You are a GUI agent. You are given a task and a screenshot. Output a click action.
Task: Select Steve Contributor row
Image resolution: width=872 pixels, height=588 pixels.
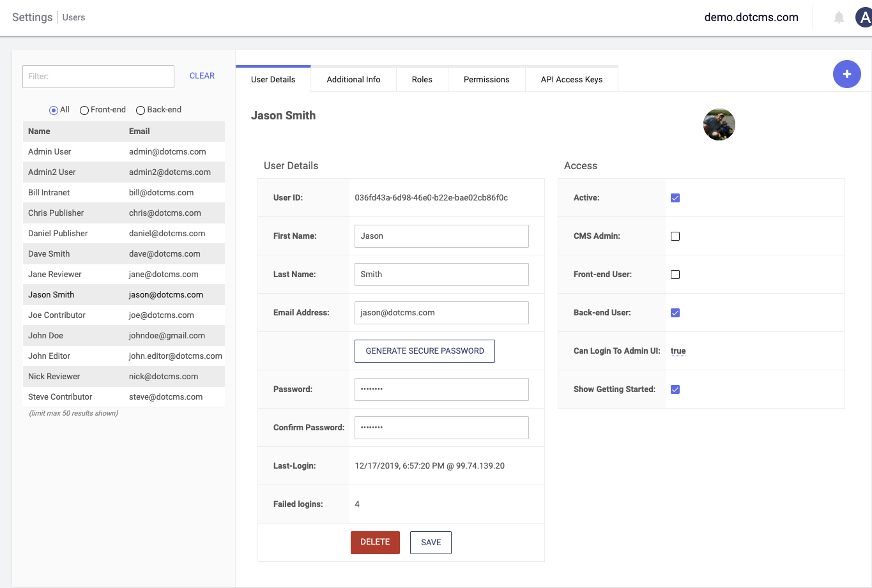click(124, 397)
